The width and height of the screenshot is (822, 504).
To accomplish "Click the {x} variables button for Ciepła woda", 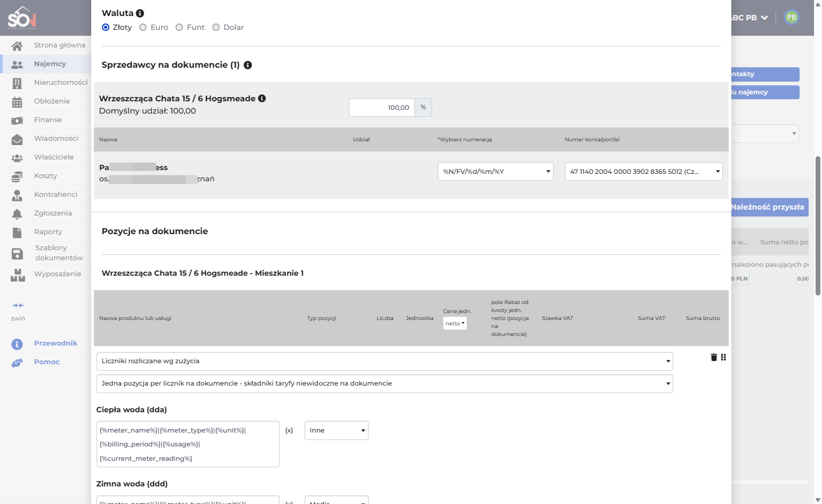I will [x=289, y=430].
